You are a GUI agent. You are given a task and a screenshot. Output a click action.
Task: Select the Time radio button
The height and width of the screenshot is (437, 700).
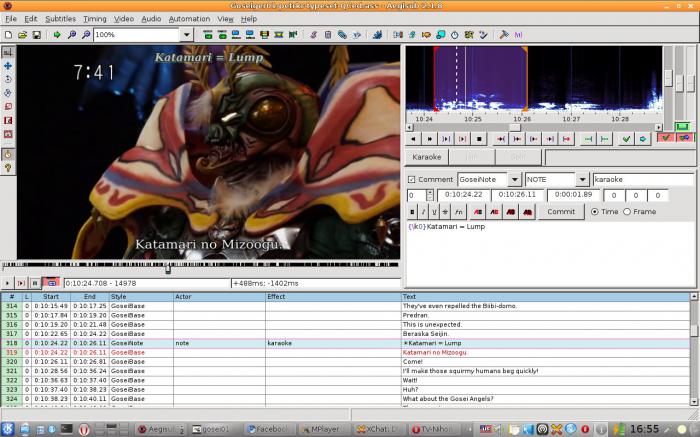click(x=595, y=212)
